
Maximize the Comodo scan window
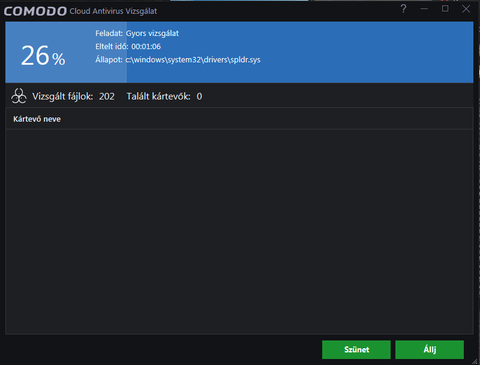445,9
